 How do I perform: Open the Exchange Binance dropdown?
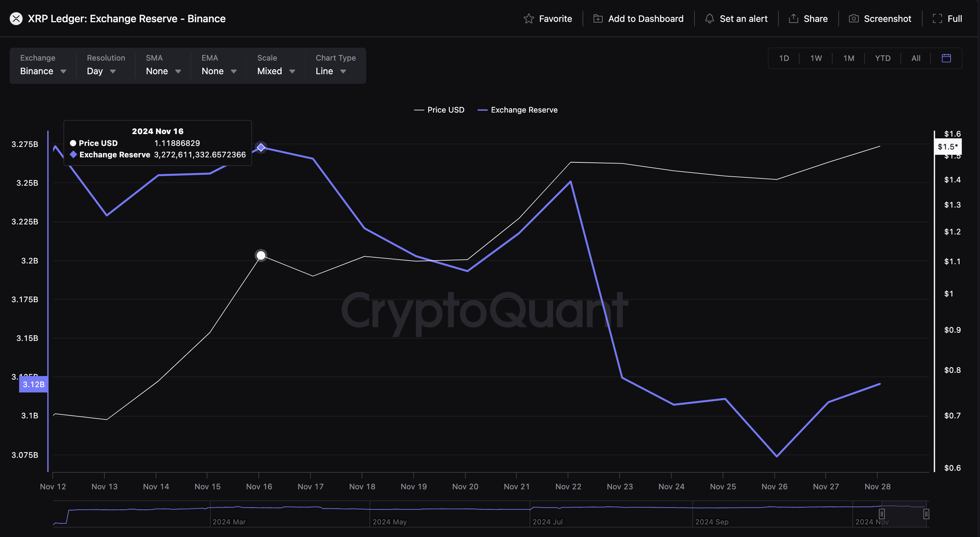pyautogui.click(x=43, y=71)
